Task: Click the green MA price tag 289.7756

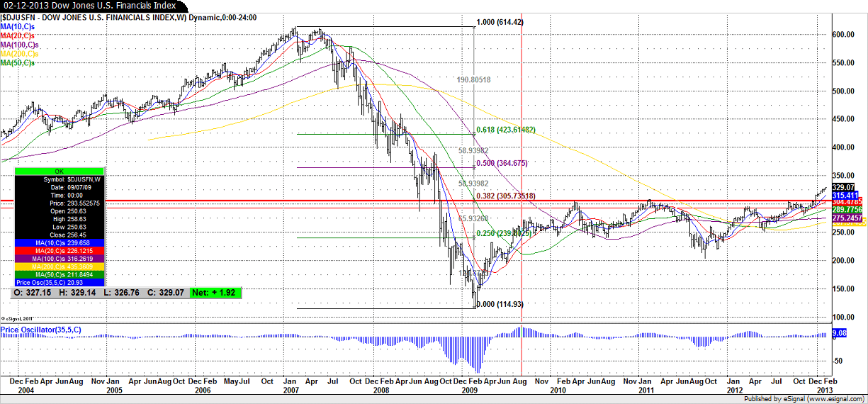Action: [x=847, y=211]
